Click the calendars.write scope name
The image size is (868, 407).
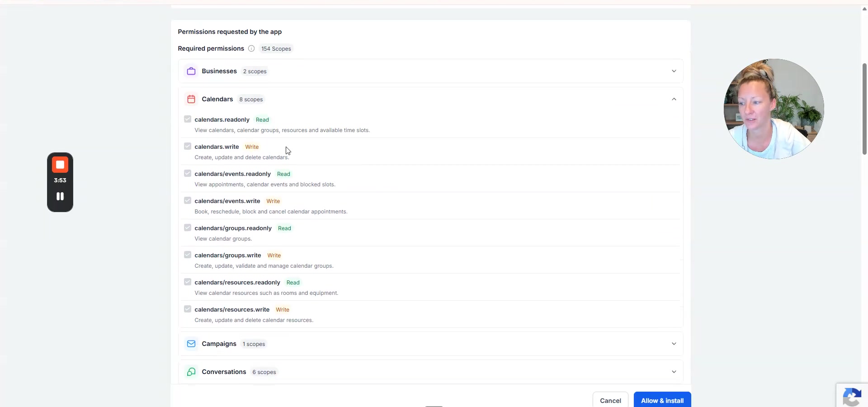[217, 147]
